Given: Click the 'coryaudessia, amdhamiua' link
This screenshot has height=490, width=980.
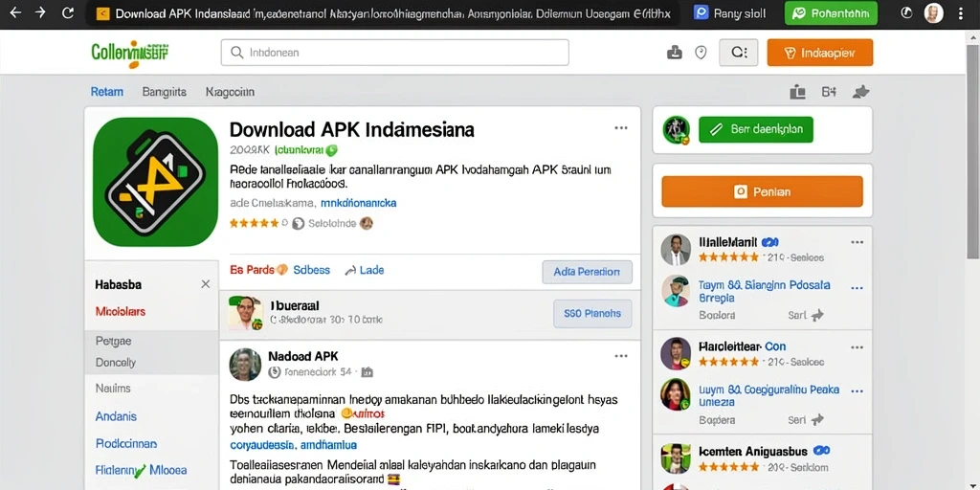Looking at the screenshot, I should coord(294,445).
